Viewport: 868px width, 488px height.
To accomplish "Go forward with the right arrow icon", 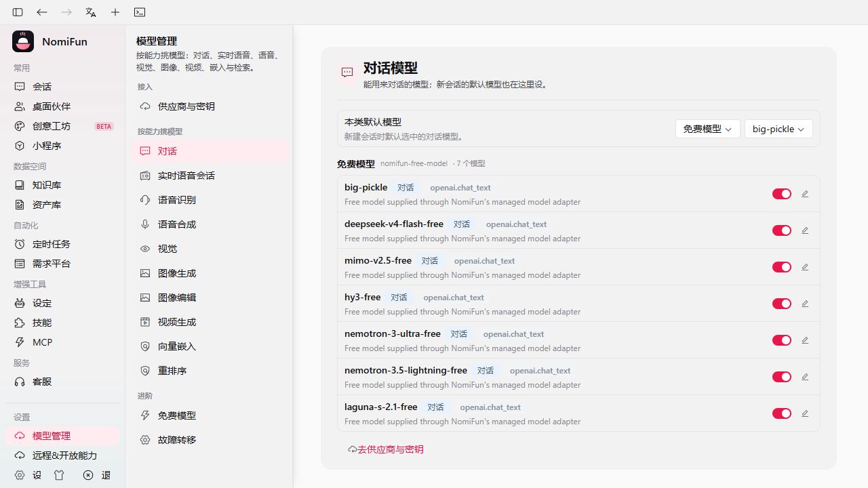I will pos(66,12).
